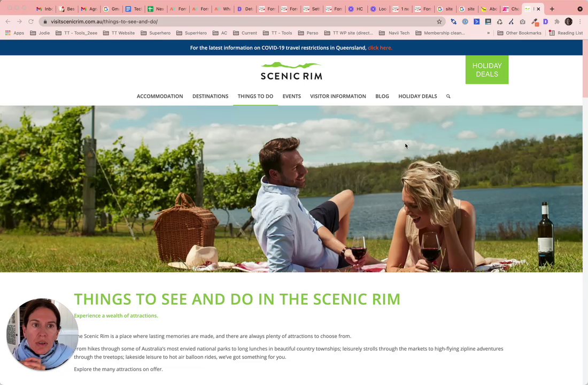Open the TT Website bookmarks folder
This screenshot has height=385, width=588.
coord(119,33)
